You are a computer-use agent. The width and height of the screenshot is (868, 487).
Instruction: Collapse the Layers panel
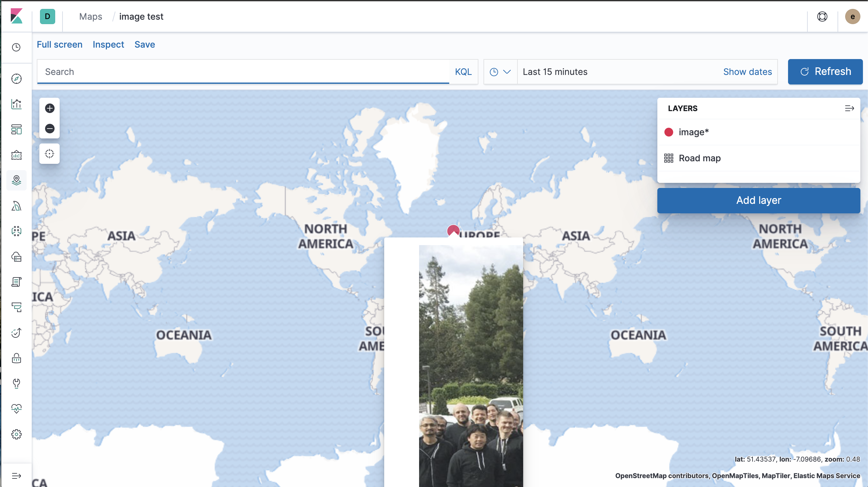(849, 108)
